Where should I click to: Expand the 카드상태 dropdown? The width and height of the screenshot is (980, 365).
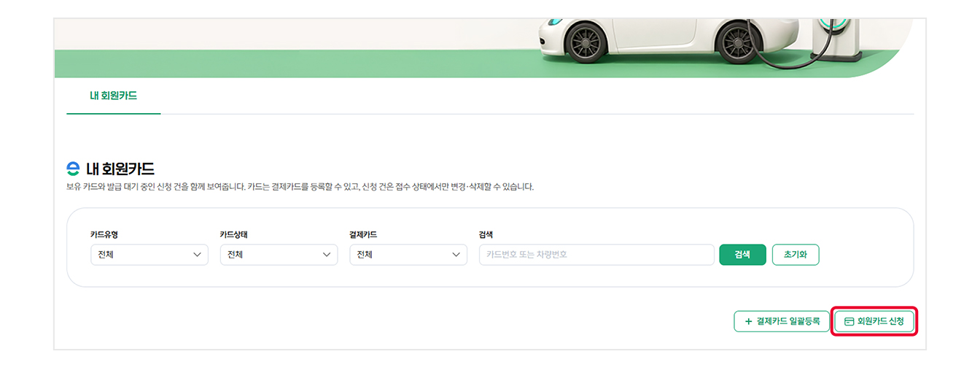[279, 255]
